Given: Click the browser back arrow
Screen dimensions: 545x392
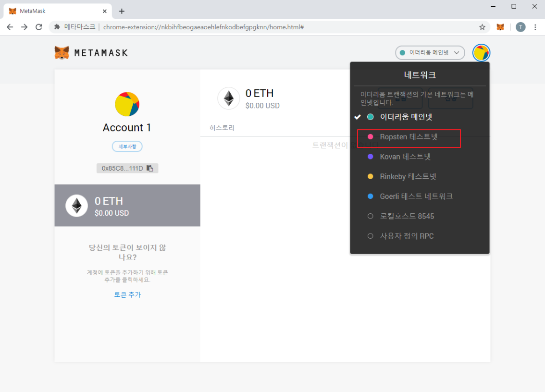Looking at the screenshot, I should (x=10, y=27).
